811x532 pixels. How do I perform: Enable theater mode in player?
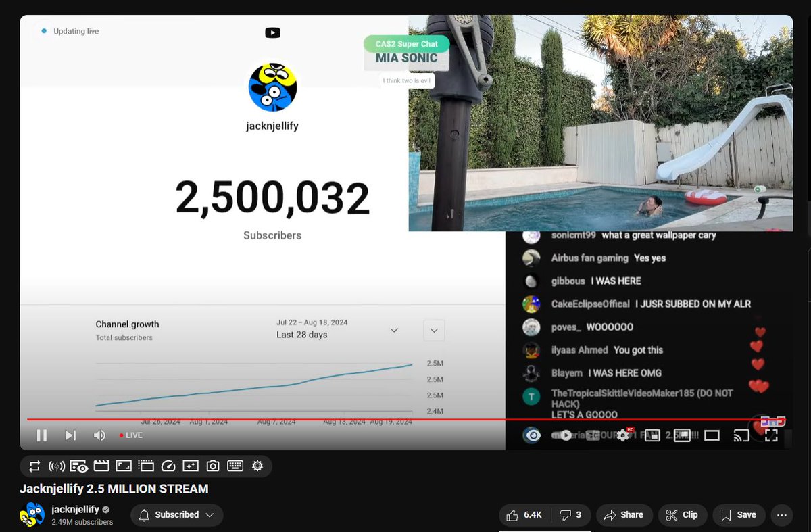pos(712,435)
